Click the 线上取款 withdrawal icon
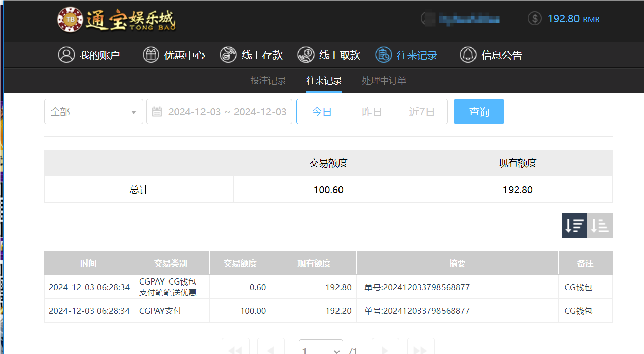 tap(306, 55)
